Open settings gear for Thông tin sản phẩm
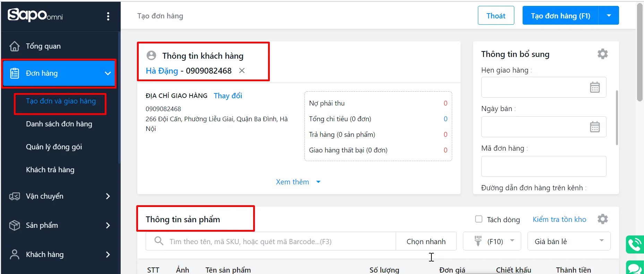 tap(603, 219)
